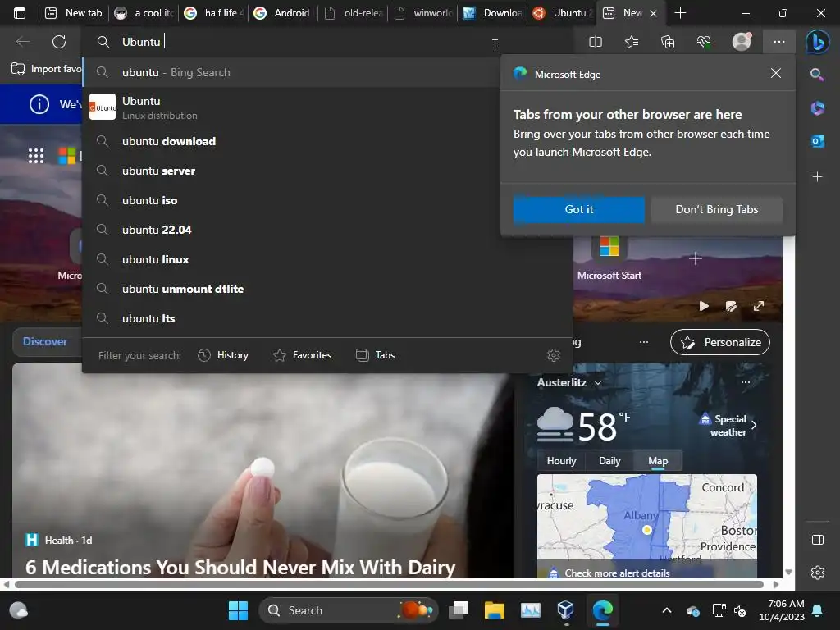Open the Bing Chat sidebar icon
The image size is (840, 630).
818,43
